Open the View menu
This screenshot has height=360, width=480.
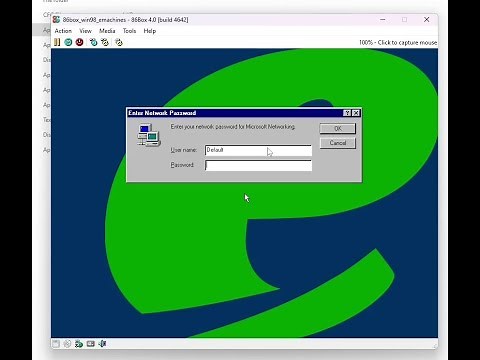[85, 31]
